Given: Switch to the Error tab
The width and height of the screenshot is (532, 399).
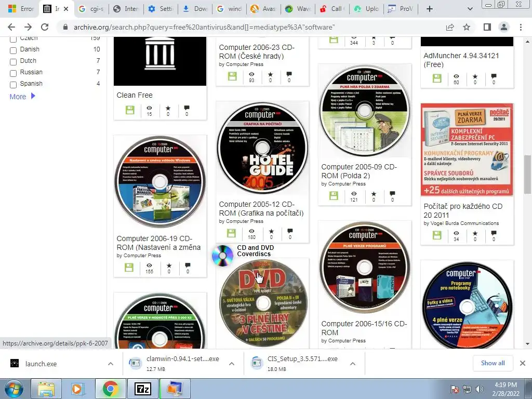Looking at the screenshot, I should click(x=21, y=9).
